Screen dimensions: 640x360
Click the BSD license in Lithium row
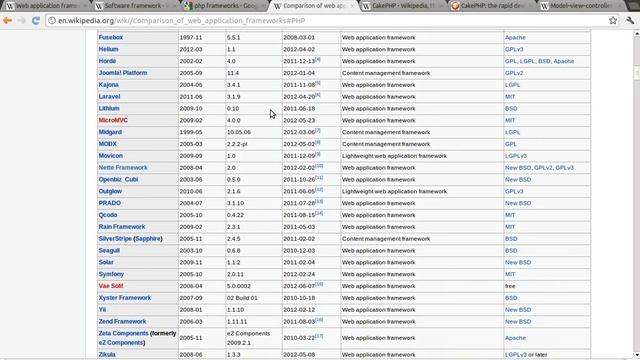tap(511, 108)
